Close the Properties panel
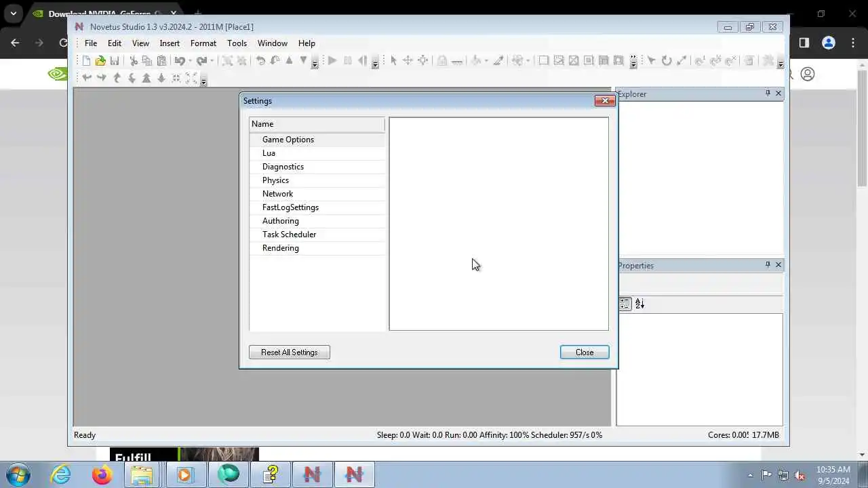The height and width of the screenshot is (488, 868). click(x=778, y=265)
